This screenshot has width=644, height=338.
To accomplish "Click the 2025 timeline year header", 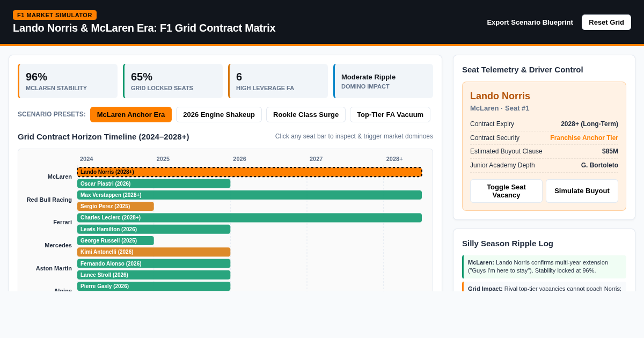I will tap(163, 159).
